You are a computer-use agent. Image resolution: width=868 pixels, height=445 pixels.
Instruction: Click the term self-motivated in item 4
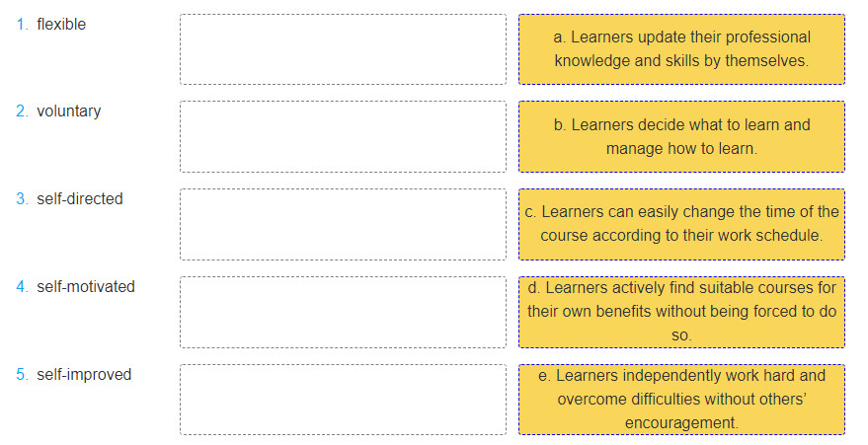(86, 286)
